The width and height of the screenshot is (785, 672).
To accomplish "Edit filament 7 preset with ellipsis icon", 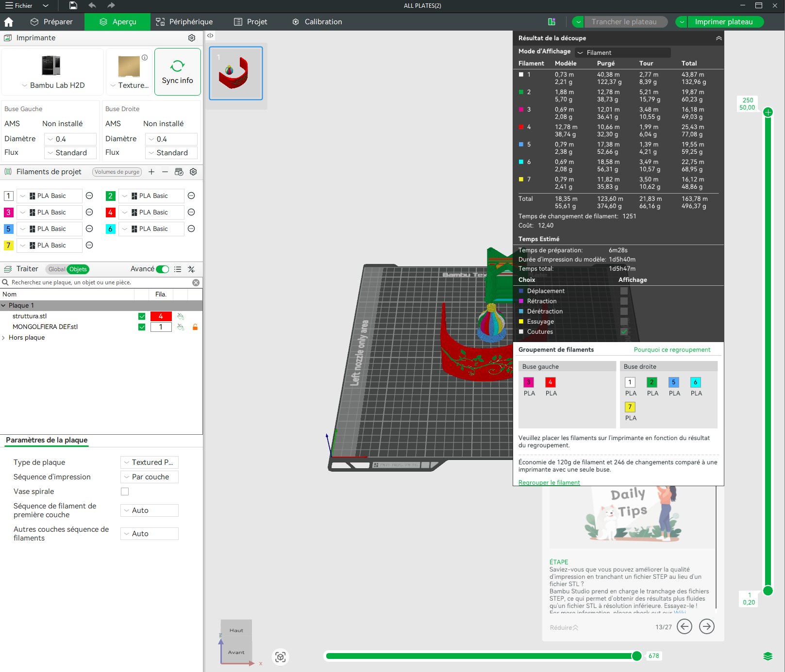I will [89, 245].
